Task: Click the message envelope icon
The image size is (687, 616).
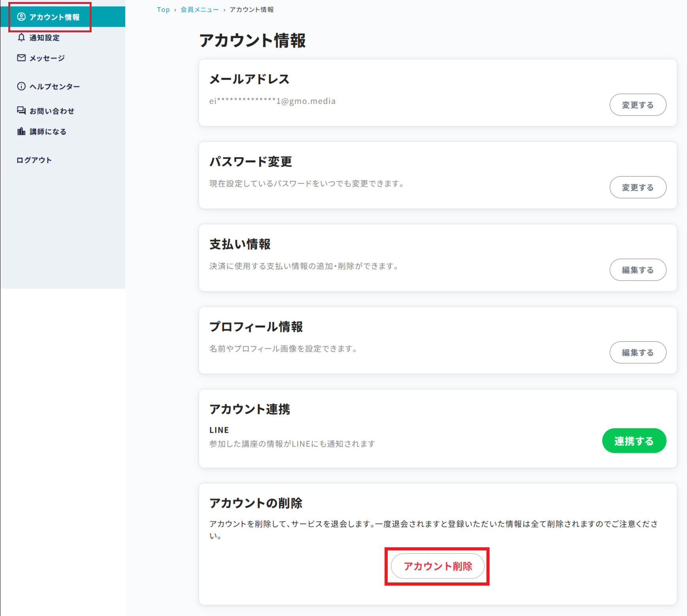Action: [x=21, y=58]
